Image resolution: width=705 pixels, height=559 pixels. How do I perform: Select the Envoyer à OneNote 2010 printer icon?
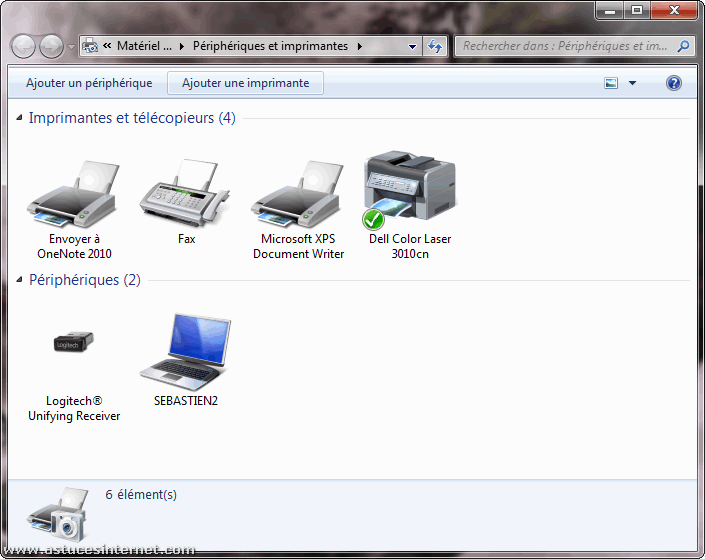click(73, 194)
